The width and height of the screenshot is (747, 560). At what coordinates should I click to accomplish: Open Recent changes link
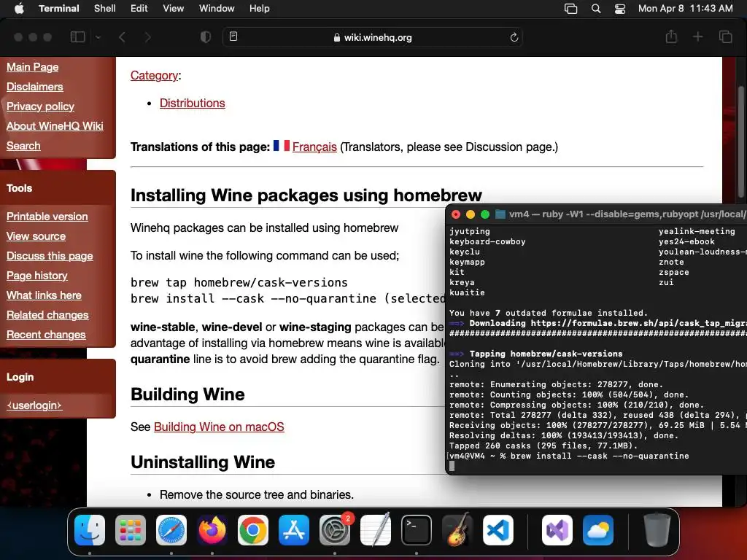click(x=46, y=335)
